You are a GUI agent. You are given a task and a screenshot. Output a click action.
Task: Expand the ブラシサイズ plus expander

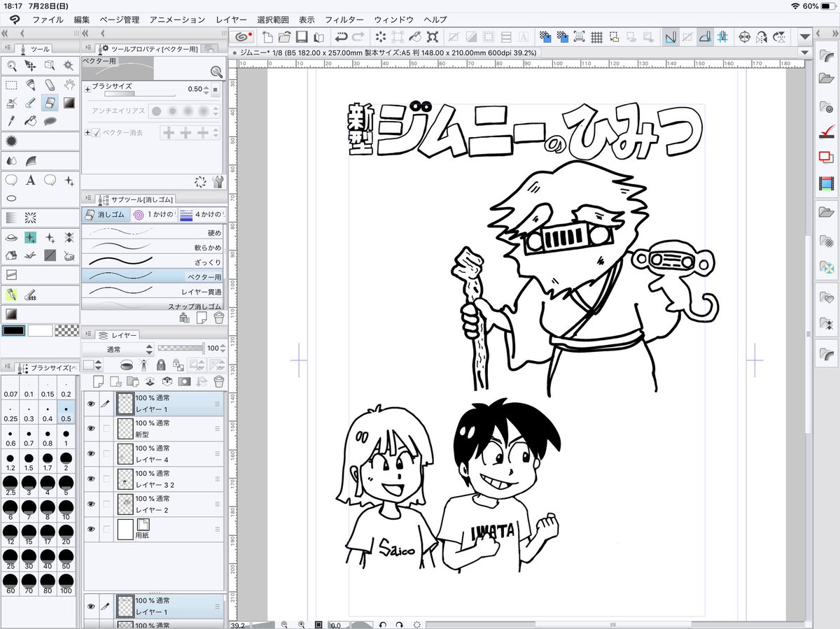coord(87,89)
